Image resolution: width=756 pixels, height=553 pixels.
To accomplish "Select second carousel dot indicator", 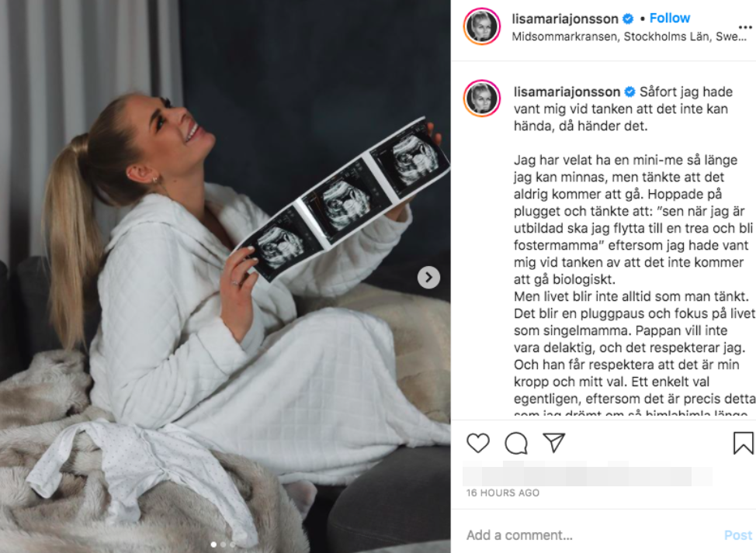I will (224, 544).
